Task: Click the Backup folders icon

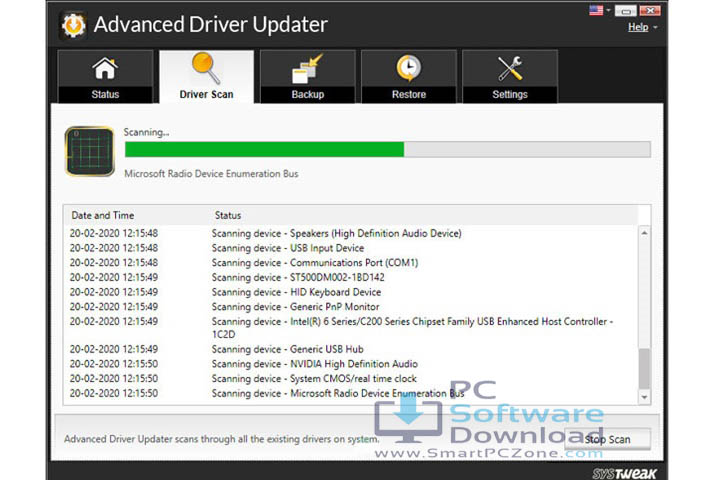Action: pyautogui.click(x=308, y=68)
